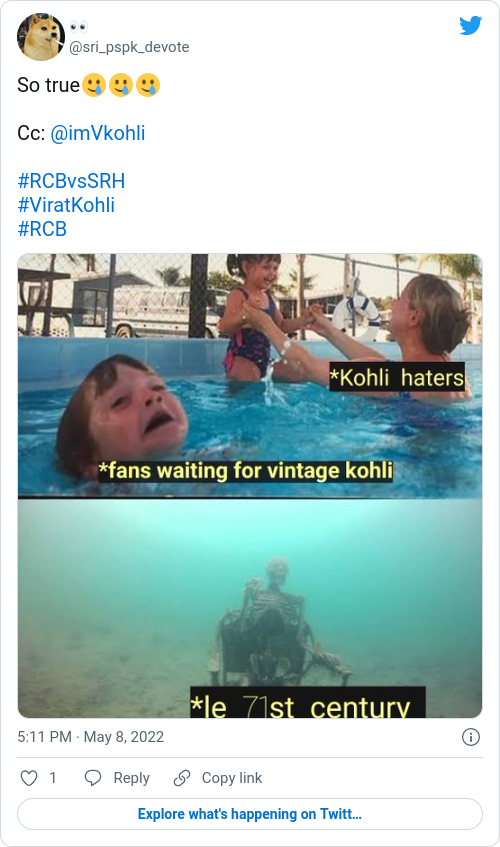Click the reply speech bubble icon
This screenshot has height=847, width=500.
[x=93, y=778]
